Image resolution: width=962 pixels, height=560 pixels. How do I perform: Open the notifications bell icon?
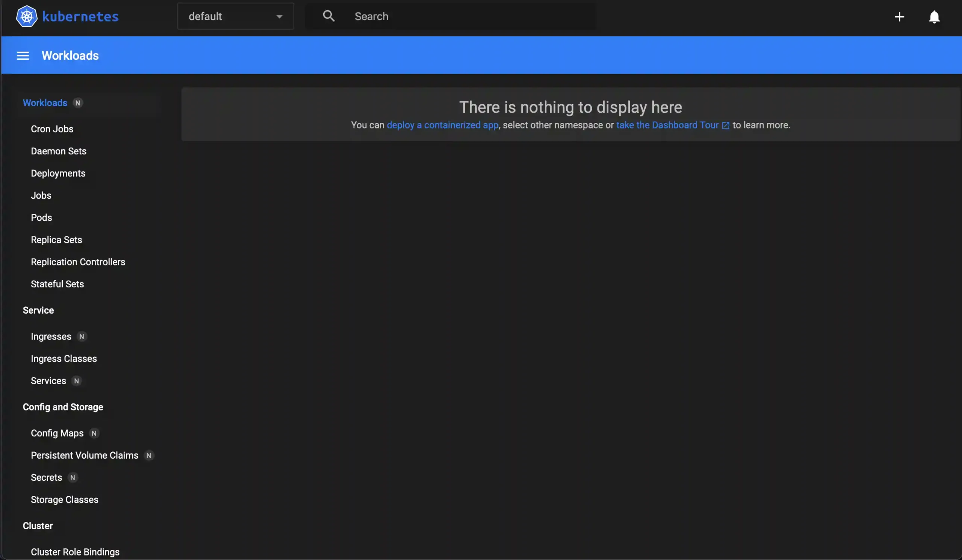point(934,17)
